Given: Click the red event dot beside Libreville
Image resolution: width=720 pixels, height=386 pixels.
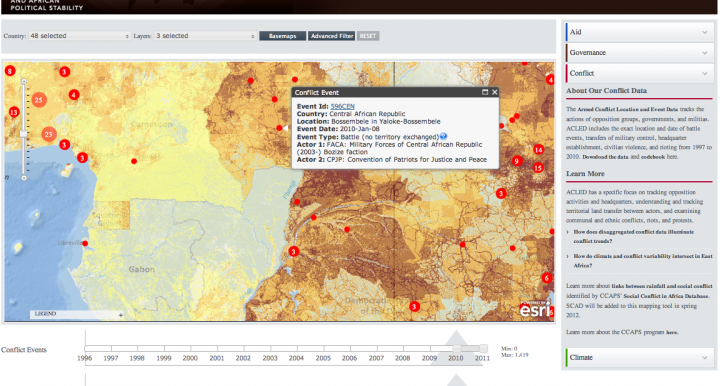Looking at the screenshot, I should click(x=85, y=243).
